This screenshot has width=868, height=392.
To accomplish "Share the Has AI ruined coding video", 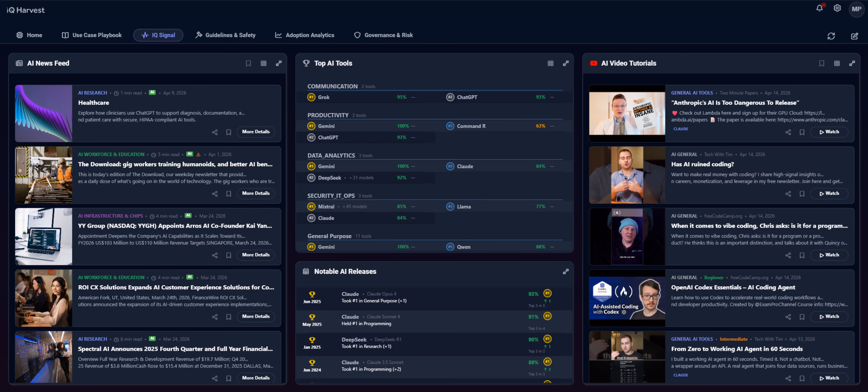I will tap(788, 194).
